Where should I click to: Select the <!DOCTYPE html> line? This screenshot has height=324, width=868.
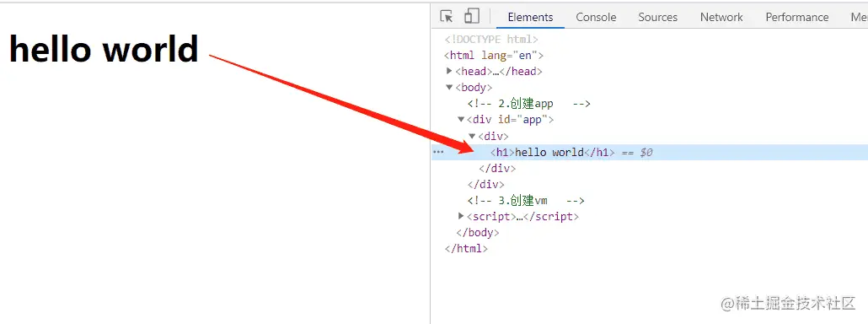[x=491, y=40]
